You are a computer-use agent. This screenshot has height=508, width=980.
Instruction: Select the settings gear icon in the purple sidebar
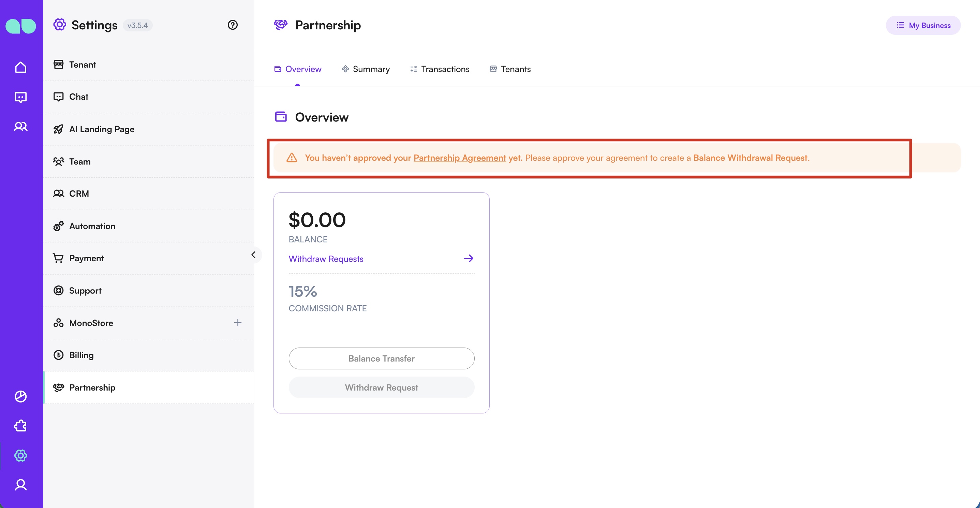click(21, 455)
